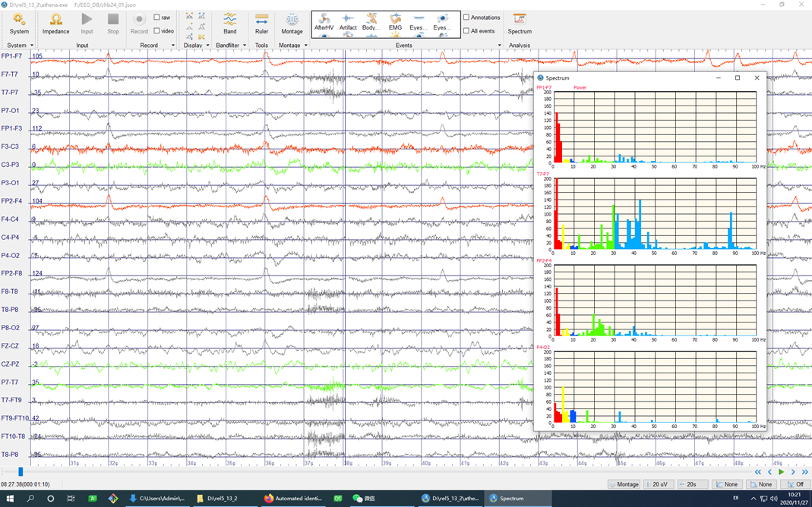This screenshot has height=507, width=812.
Task: Click the Montage button in status bar
Action: pos(623,484)
